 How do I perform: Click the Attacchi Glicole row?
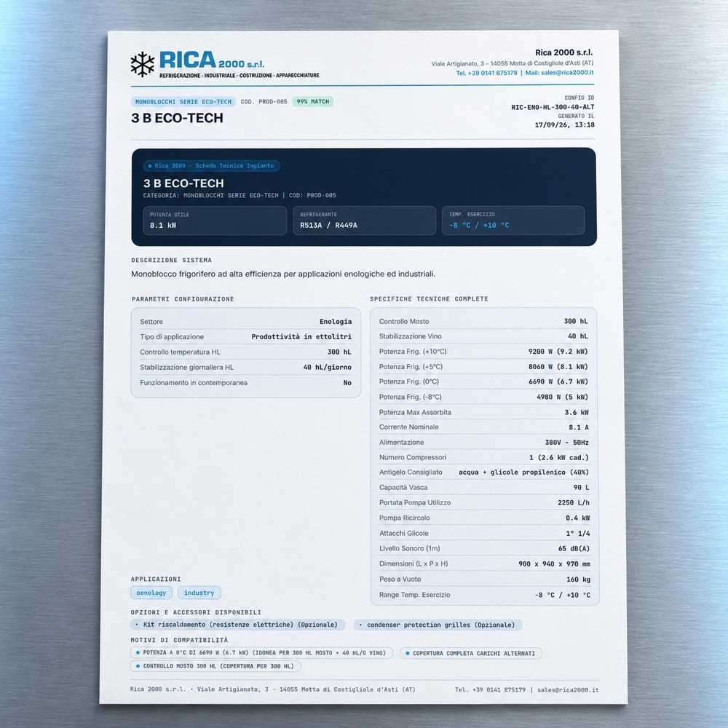click(483, 534)
